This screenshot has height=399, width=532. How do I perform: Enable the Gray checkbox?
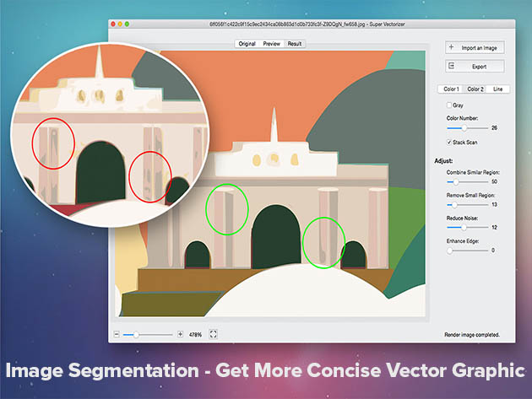449,105
